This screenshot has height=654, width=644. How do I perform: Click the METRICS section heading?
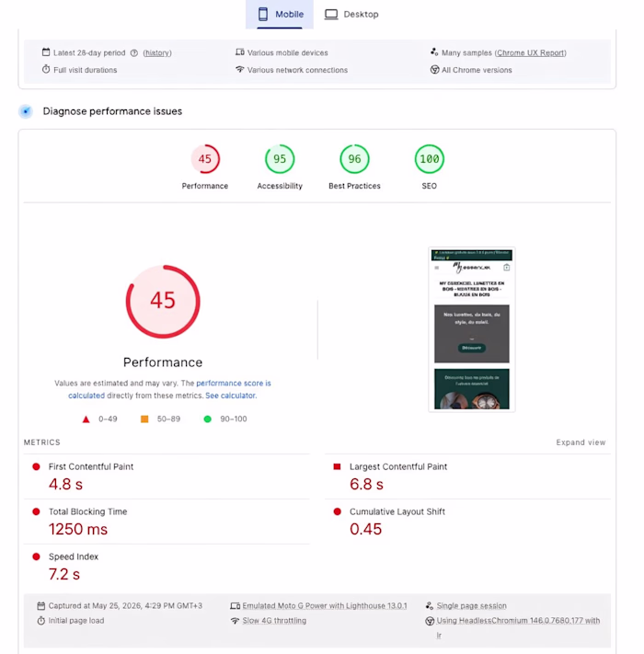pos(42,442)
